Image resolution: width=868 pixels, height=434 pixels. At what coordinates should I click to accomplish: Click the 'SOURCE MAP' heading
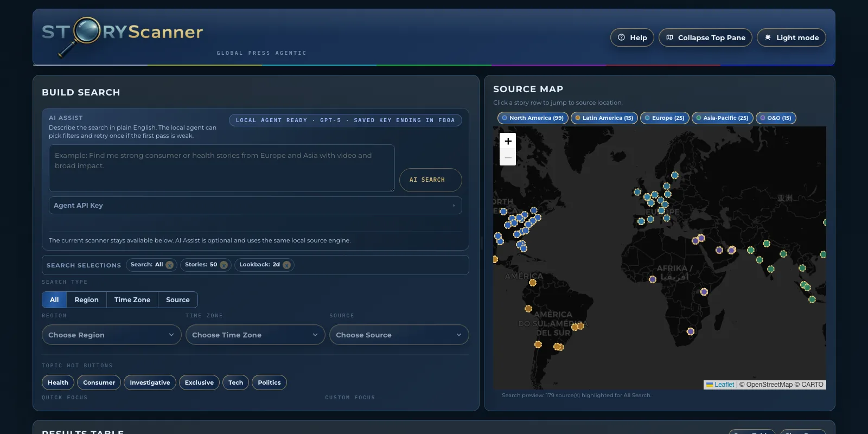528,89
